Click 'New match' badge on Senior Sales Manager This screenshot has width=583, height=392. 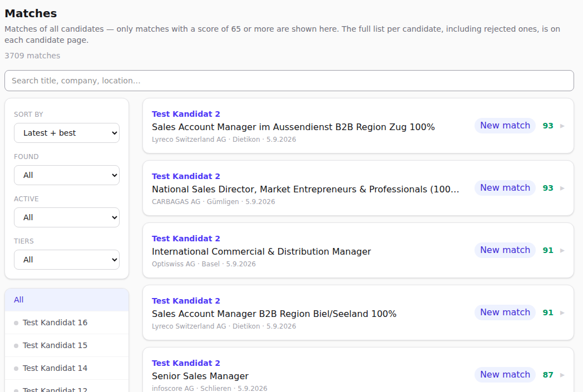click(x=505, y=375)
